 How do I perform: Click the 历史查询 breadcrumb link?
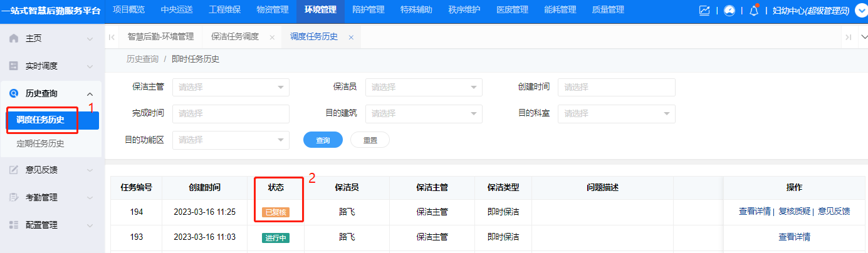tap(142, 59)
